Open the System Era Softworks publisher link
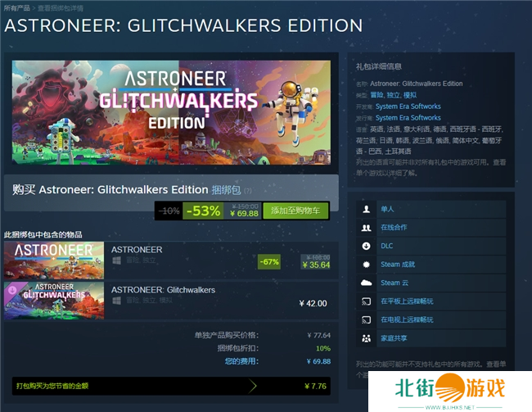This screenshot has width=532, height=412. click(408, 118)
